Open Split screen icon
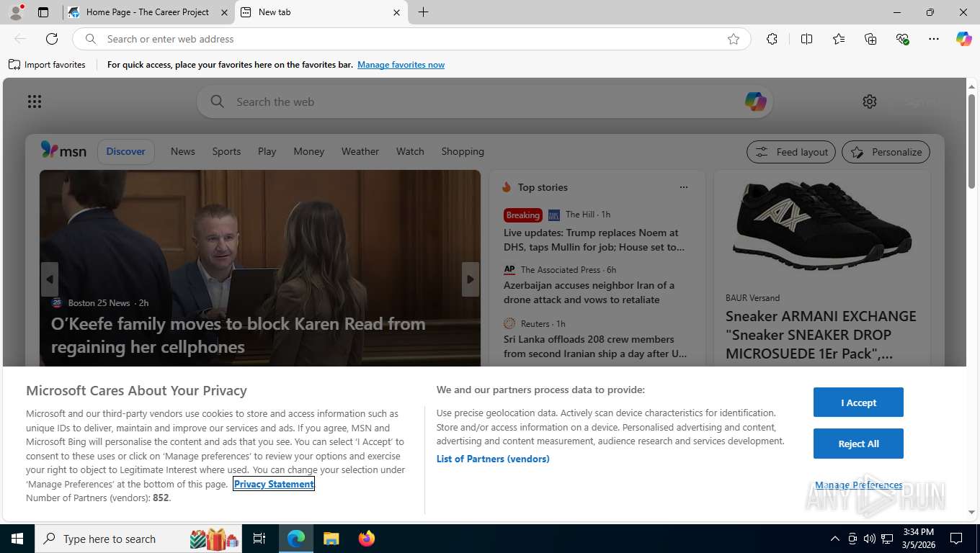The width and height of the screenshot is (980, 553). click(806, 39)
